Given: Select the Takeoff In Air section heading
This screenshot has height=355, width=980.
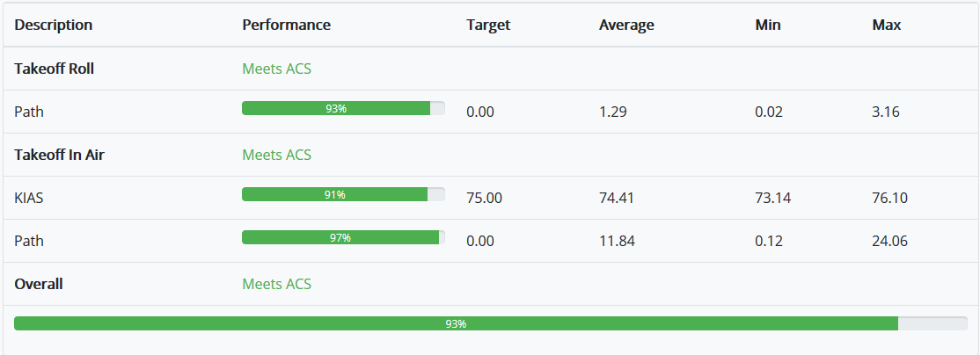Looking at the screenshot, I should [60, 155].
